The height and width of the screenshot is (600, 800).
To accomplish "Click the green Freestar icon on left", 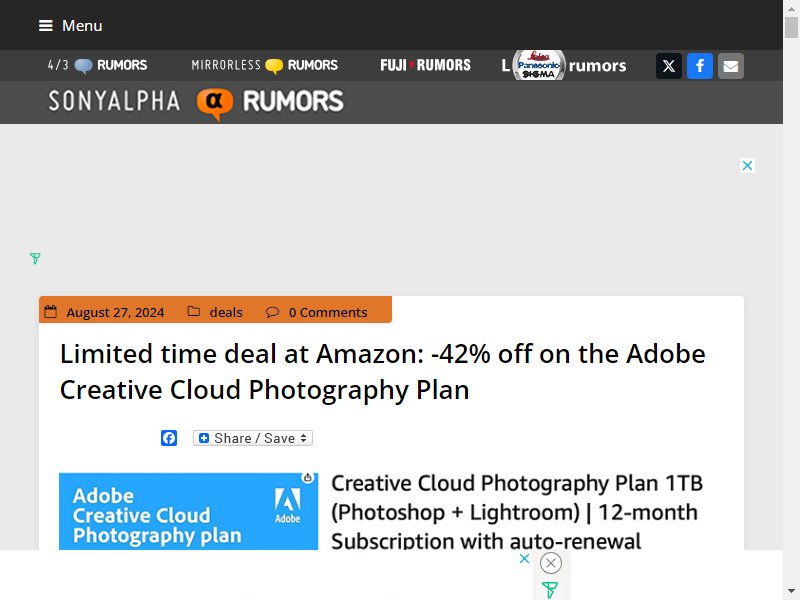I will [35, 258].
